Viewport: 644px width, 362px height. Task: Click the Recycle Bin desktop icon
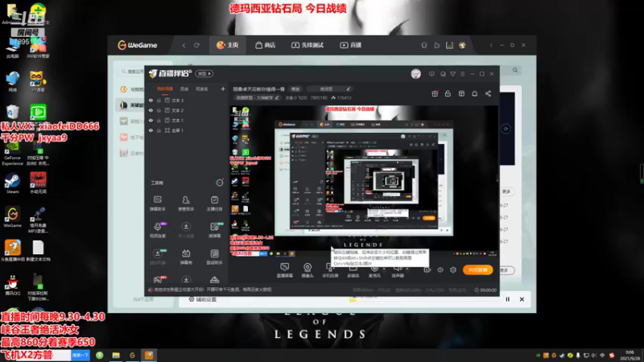(12, 112)
